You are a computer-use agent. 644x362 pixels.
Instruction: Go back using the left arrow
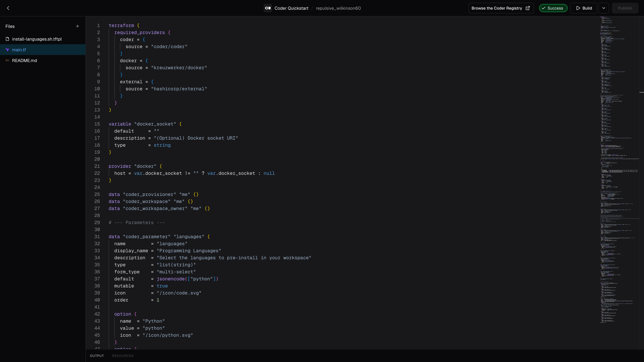coord(8,8)
